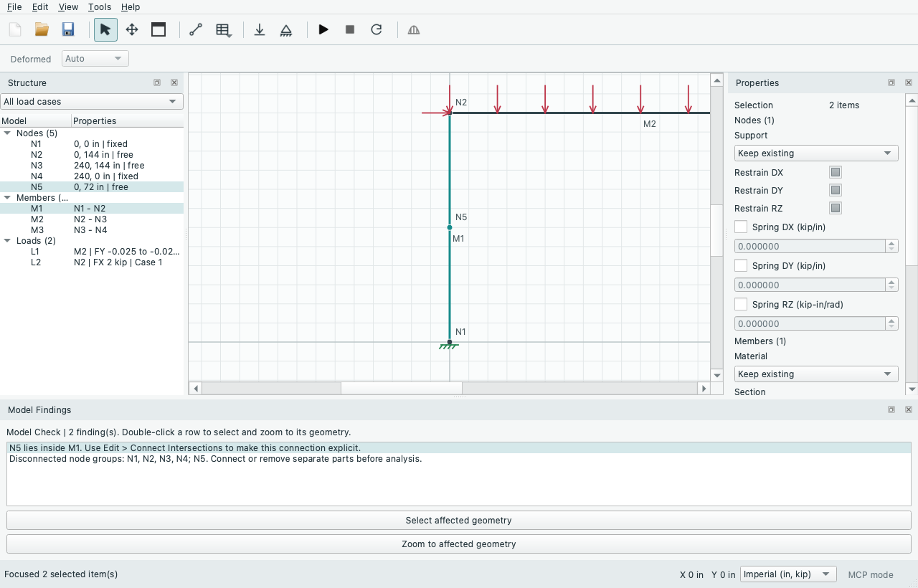Screen dimensions: 918x588
Task: Click the zoom-to-fit window icon
Action: click(158, 29)
